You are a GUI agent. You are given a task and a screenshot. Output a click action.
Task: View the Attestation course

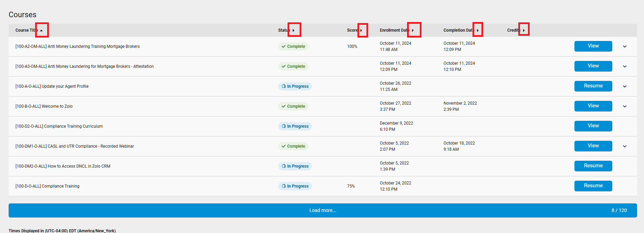coord(593,66)
